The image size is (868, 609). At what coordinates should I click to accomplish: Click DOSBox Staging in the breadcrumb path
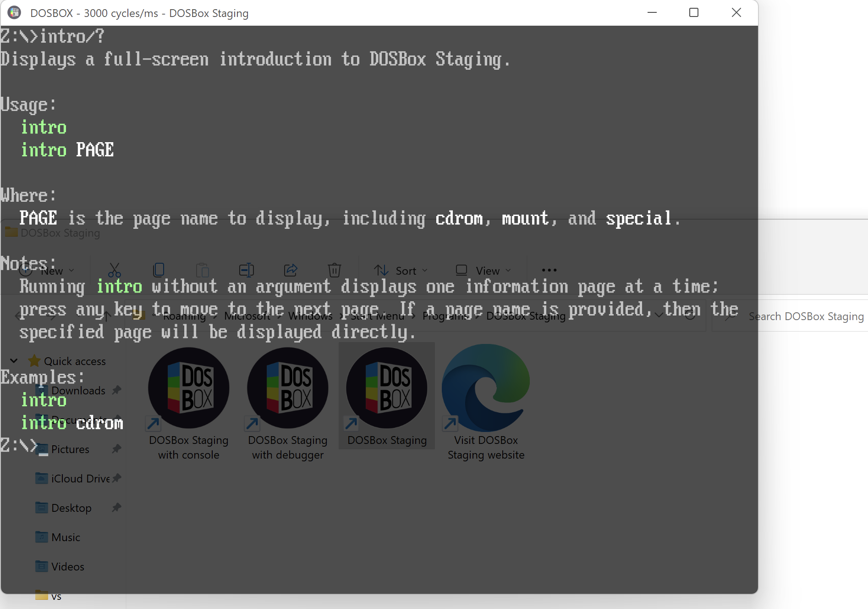526,316
